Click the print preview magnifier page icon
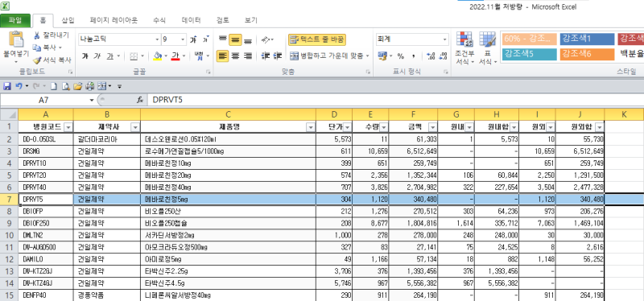The height and width of the screenshot is (301, 644). [x=65, y=86]
